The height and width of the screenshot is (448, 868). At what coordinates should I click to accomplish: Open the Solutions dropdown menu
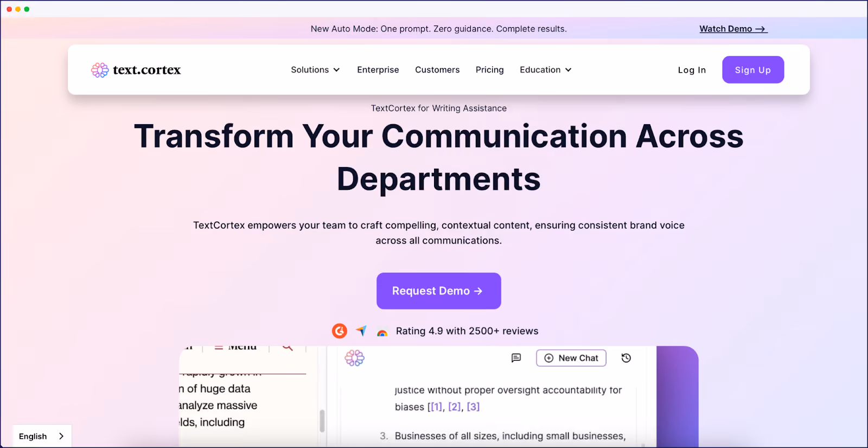(x=315, y=70)
